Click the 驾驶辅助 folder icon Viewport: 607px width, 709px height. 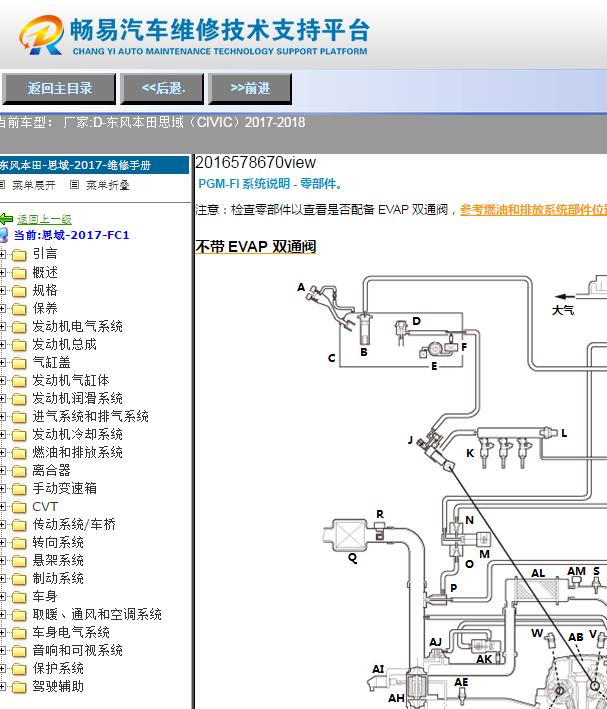19,687
